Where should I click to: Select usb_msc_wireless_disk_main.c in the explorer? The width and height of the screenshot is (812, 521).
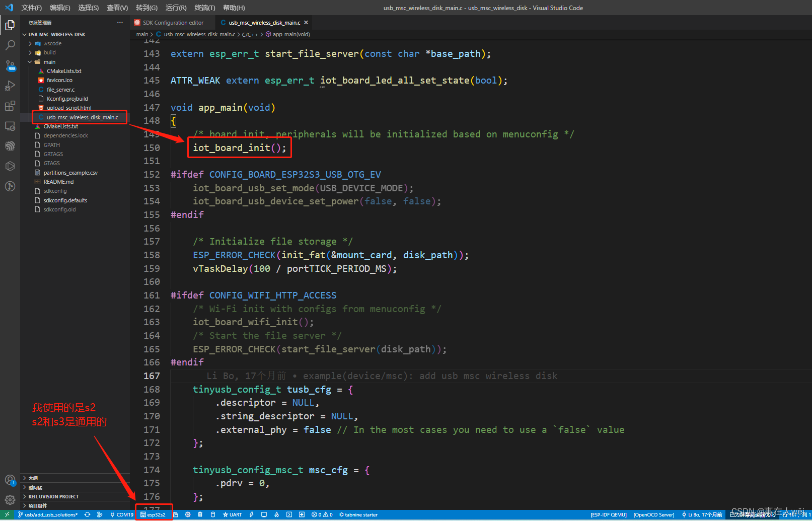(x=75, y=117)
